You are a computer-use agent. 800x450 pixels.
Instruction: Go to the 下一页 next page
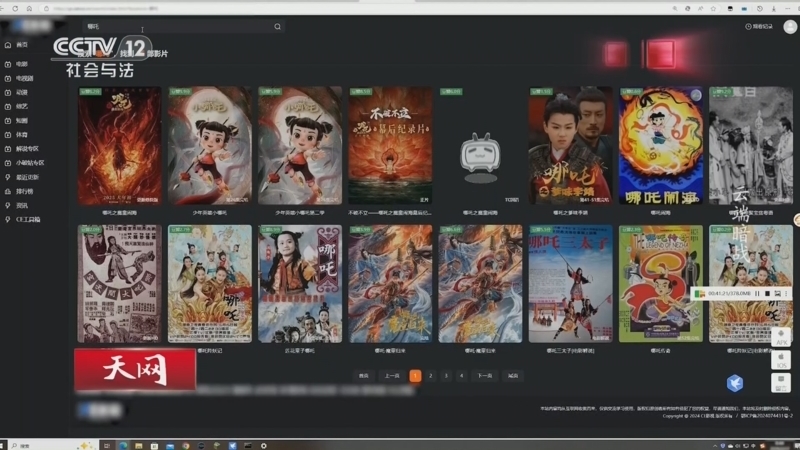485,376
